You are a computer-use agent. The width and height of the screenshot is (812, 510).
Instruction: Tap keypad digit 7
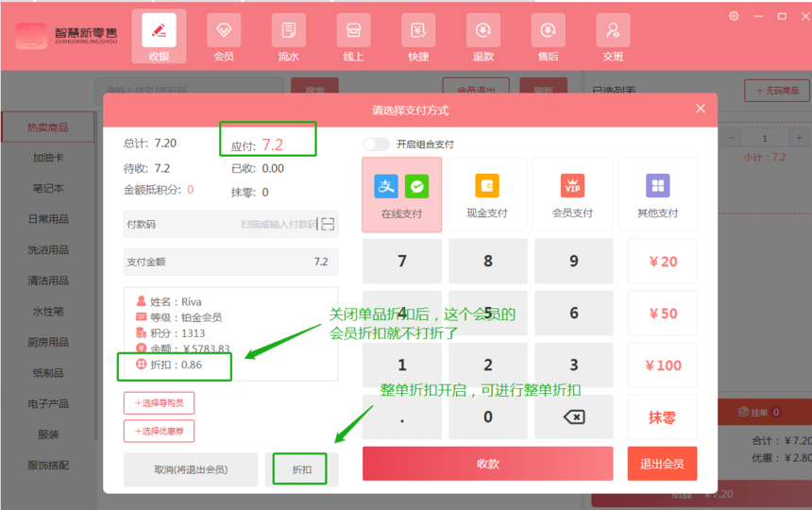coord(402,261)
